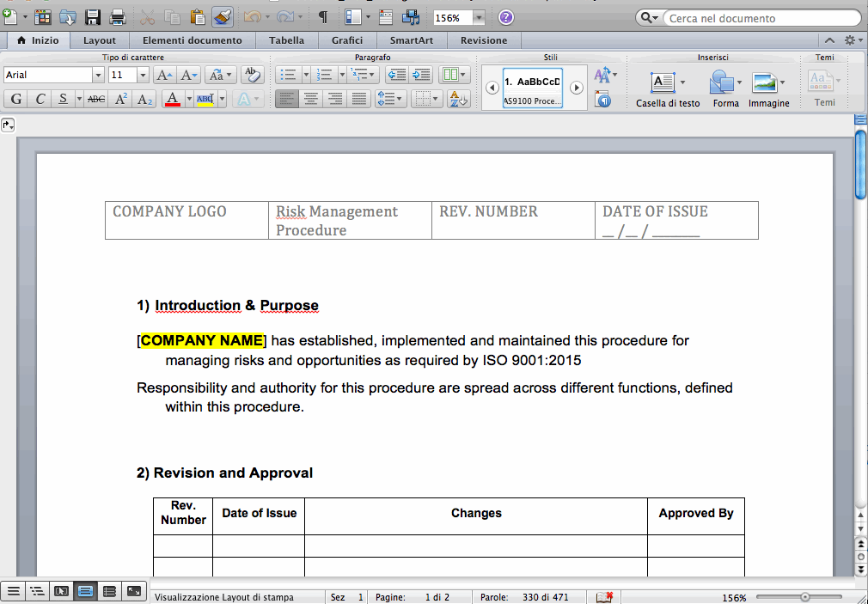Viewport: 868px width, 604px height.
Task: Open the borders dropdown
Action: pos(426,99)
